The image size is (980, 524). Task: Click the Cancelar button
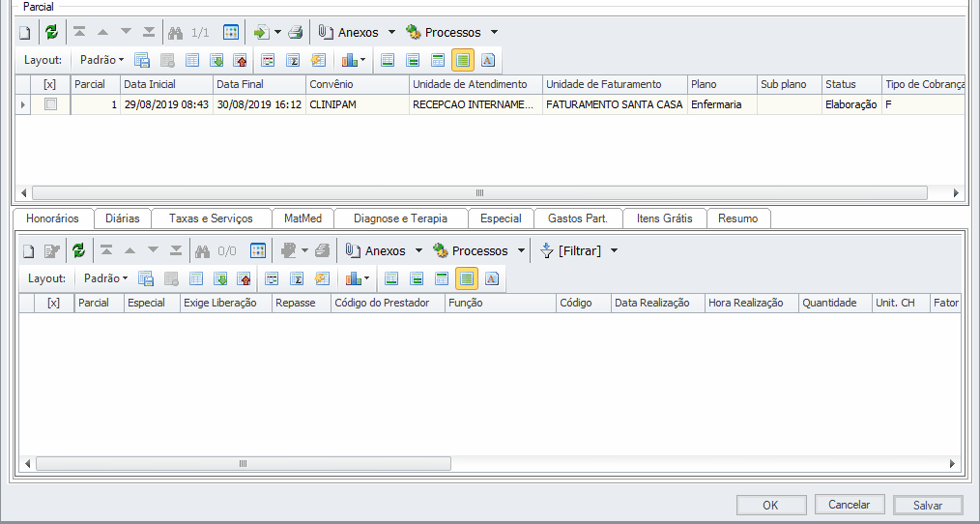click(x=850, y=504)
